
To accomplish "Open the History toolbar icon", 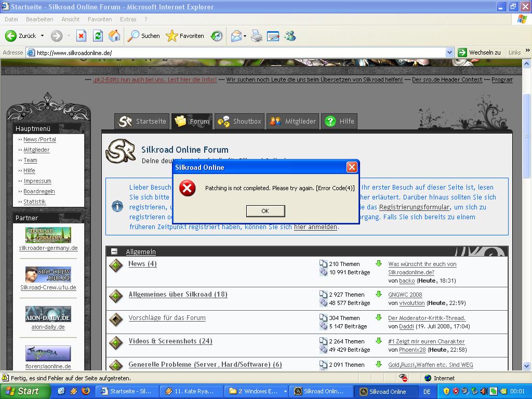I will (x=217, y=36).
